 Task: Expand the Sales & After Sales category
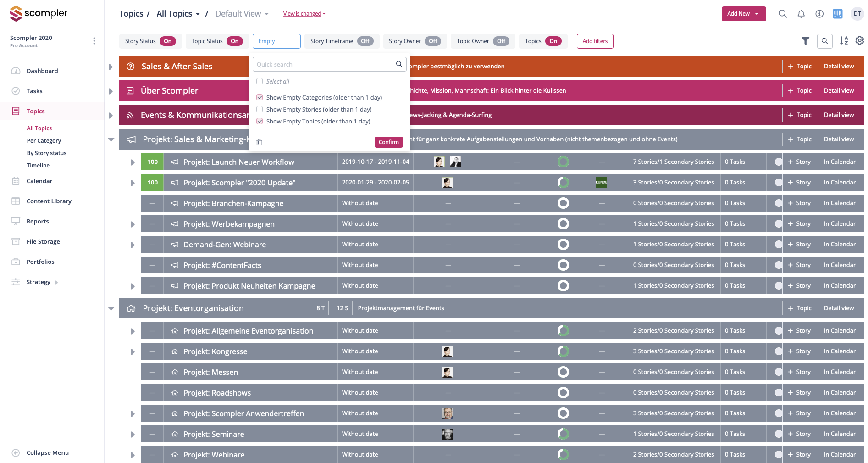click(x=111, y=67)
